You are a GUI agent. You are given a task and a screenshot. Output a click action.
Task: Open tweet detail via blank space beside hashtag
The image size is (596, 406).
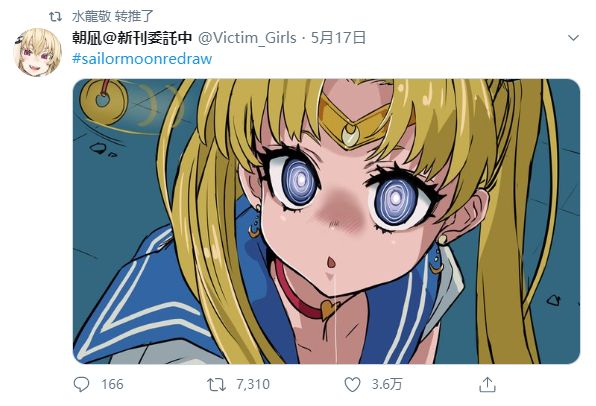point(380,59)
